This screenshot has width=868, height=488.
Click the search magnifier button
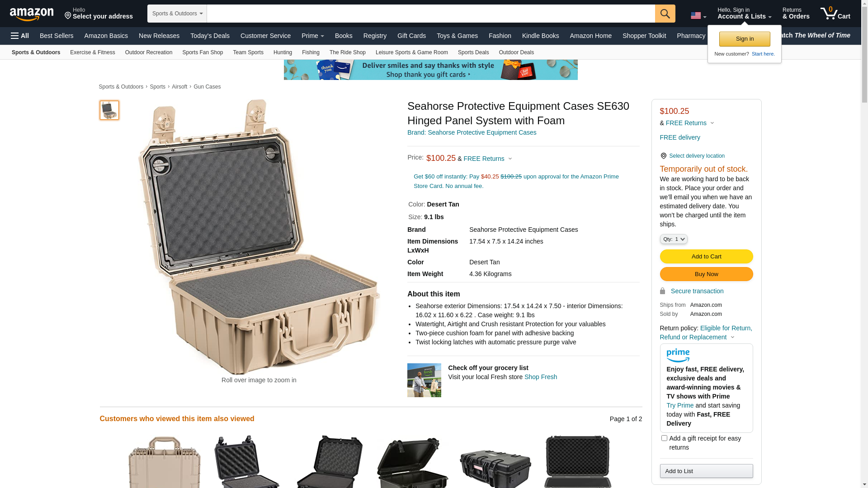(665, 14)
